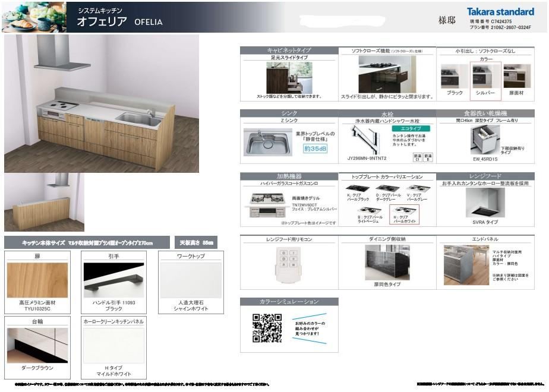Screen dimensions: 549x392
Task: Click the 食器洗い乾燥機 dishwasher image
Action: [x=485, y=140]
